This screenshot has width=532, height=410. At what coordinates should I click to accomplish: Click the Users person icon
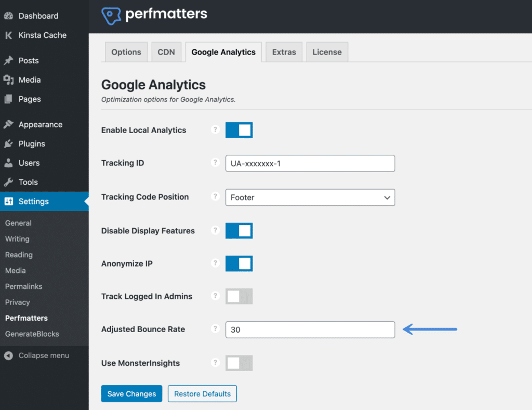click(8, 163)
